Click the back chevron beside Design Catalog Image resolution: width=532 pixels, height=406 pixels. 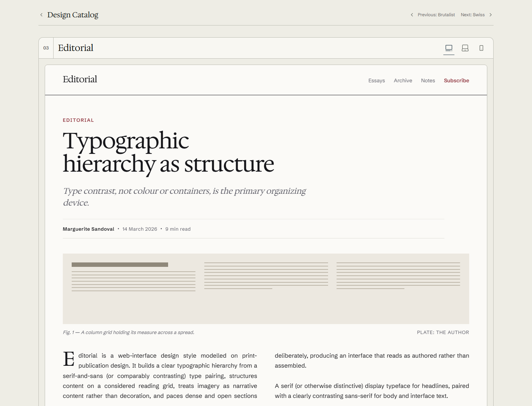point(41,15)
